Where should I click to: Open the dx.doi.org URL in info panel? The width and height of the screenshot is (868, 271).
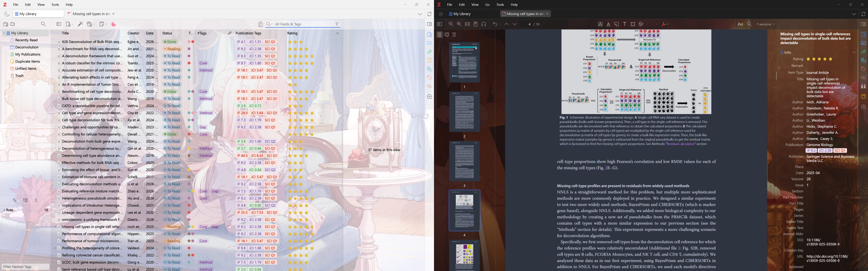[x=827, y=259]
